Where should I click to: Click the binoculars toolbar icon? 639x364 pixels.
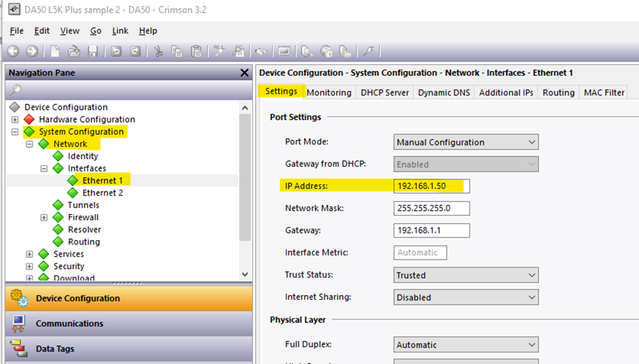(x=261, y=51)
